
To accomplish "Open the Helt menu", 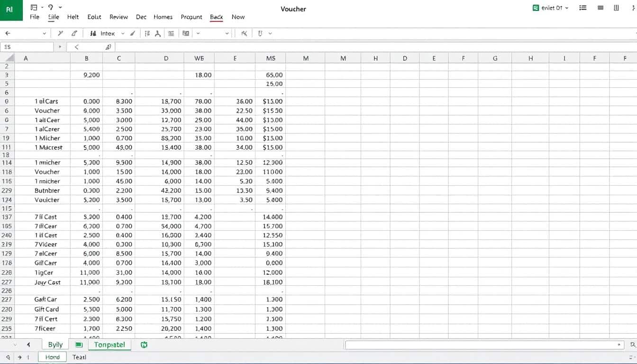I will [73, 17].
